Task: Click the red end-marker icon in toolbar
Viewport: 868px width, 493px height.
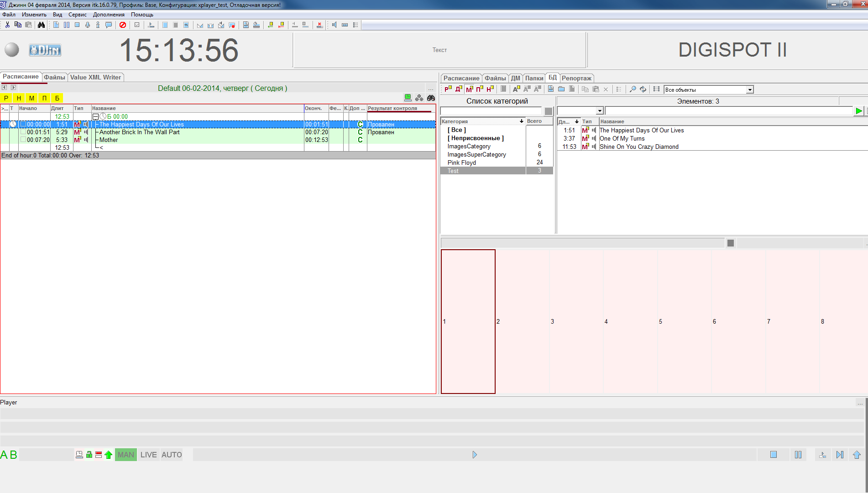Action: click(x=319, y=25)
